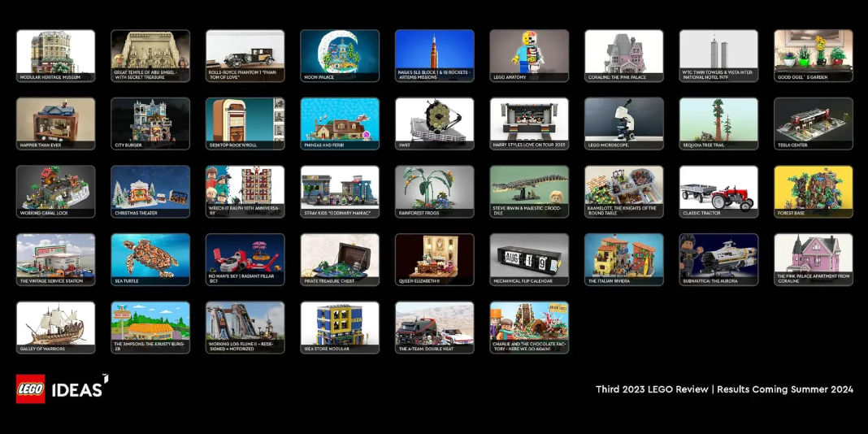View the Sea Turtle thumbnail

coord(150,259)
